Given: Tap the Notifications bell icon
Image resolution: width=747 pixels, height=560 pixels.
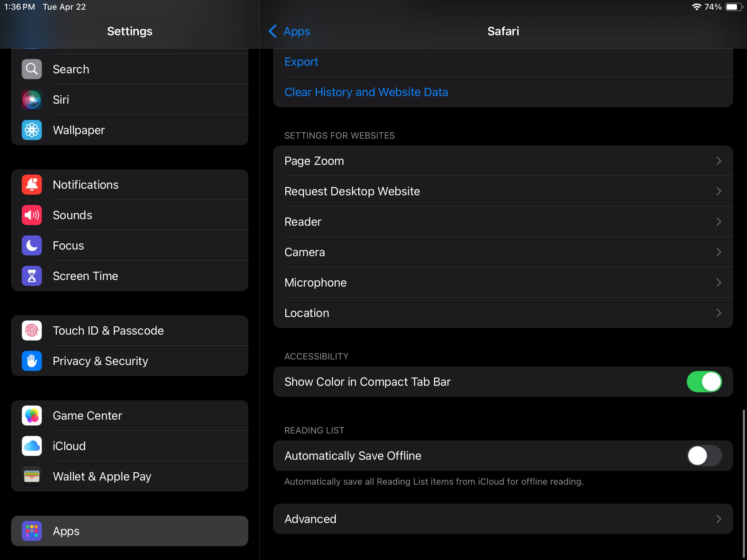Looking at the screenshot, I should 32,185.
